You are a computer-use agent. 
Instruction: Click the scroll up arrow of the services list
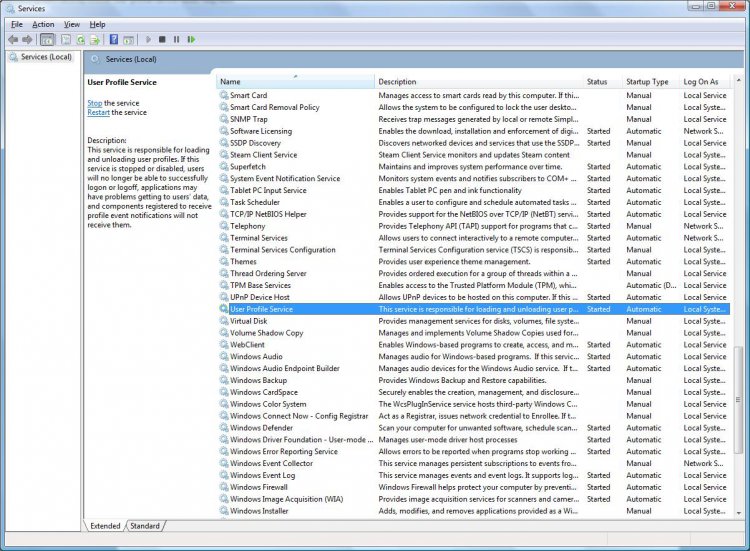pos(738,81)
